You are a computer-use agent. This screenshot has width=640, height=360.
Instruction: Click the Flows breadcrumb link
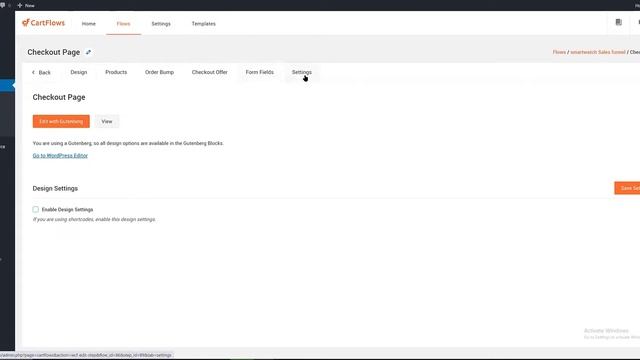pos(559,52)
